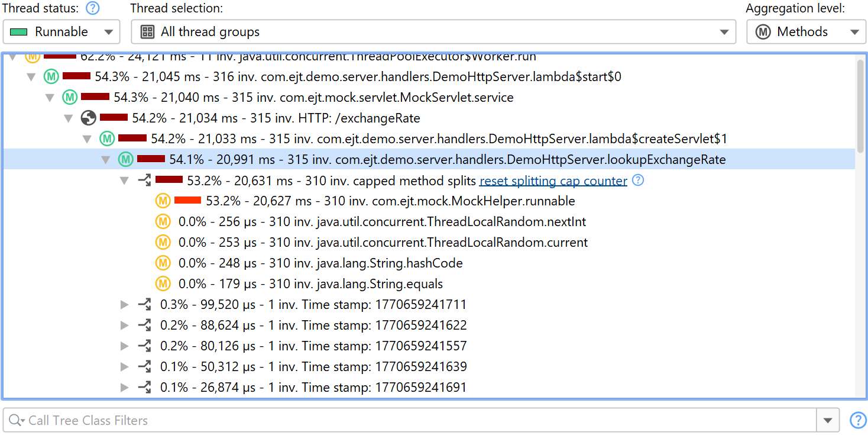Click method icon of MockServlet.service row

tap(70, 98)
